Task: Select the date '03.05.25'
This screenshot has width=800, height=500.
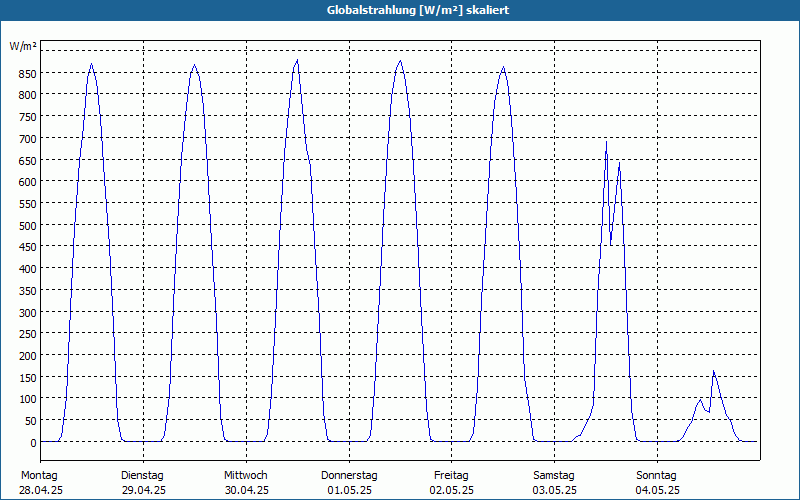Action: [x=555, y=491]
